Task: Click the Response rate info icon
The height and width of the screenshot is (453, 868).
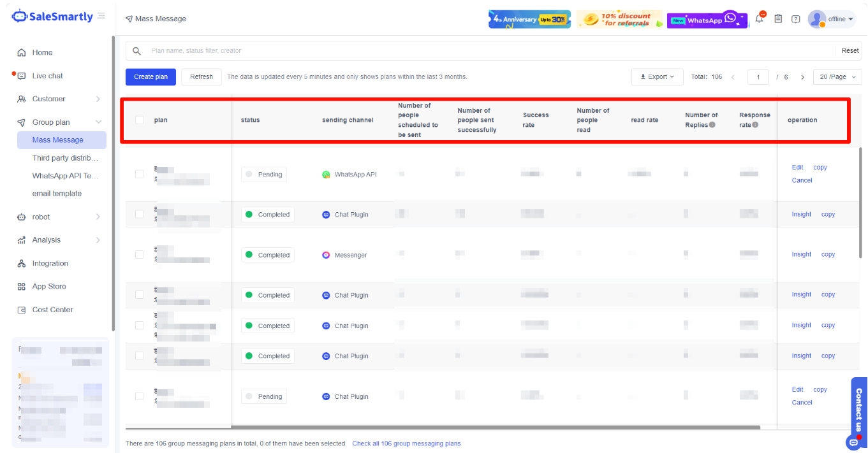Action: click(x=755, y=125)
